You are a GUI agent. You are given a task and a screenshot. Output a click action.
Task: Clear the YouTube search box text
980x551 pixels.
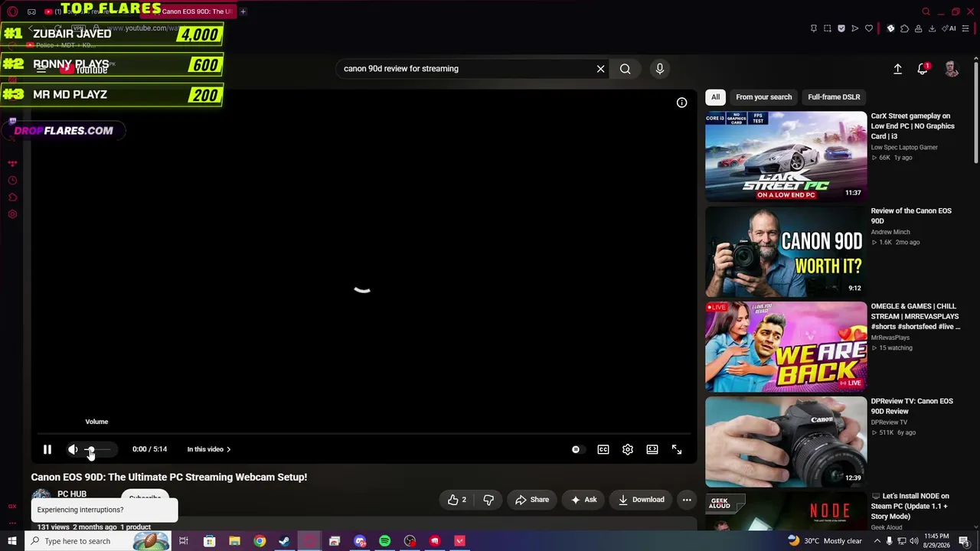pyautogui.click(x=601, y=69)
